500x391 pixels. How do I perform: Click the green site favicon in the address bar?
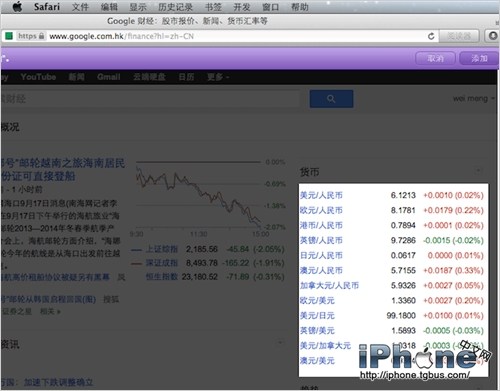(9, 36)
